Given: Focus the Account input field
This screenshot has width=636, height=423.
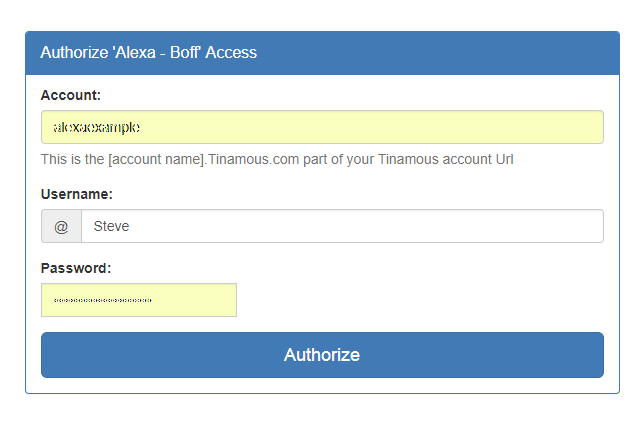Looking at the screenshot, I should coord(322,127).
